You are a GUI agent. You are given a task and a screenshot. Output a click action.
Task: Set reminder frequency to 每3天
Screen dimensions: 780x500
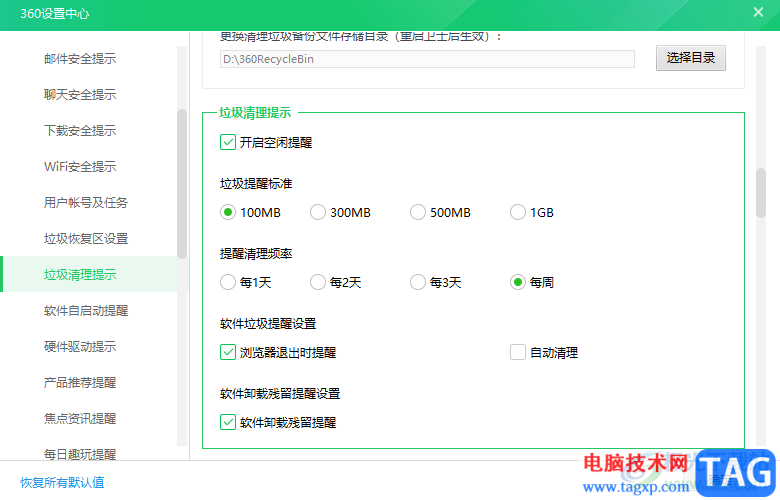(x=418, y=283)
